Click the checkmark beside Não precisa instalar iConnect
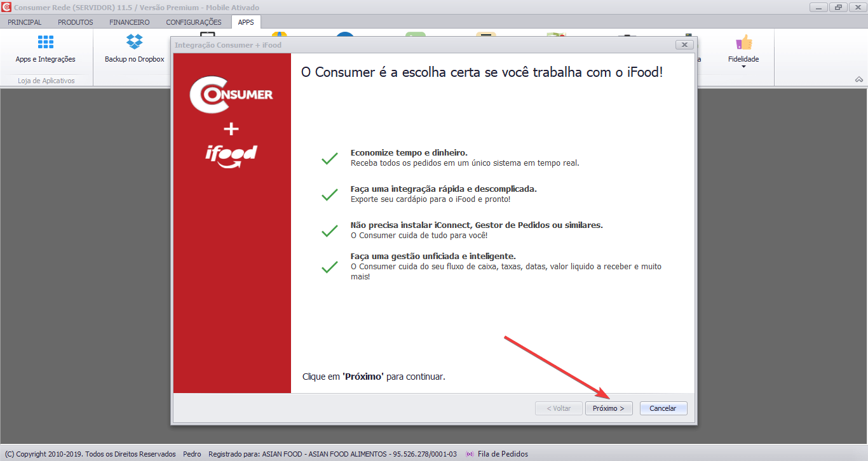The height and width of the screenshot is (461, 868). coord(329,229)
